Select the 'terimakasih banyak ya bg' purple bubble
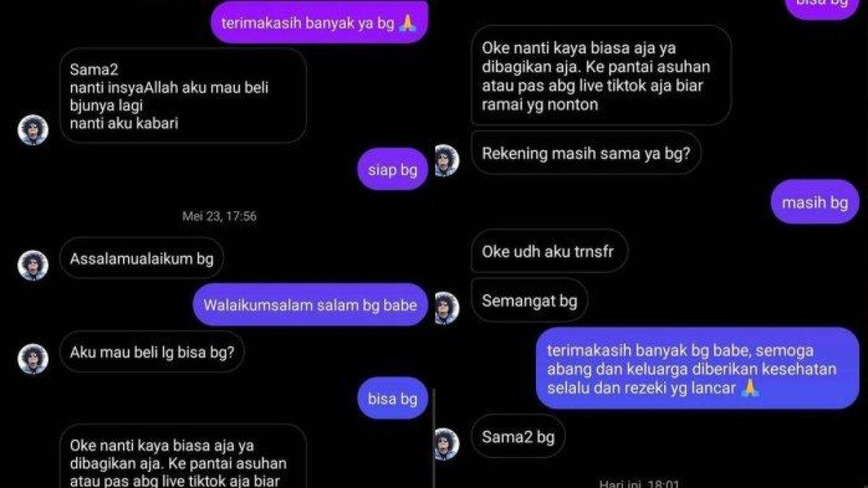Viewport: 868px width, 488px height. [x=320, y=22]
